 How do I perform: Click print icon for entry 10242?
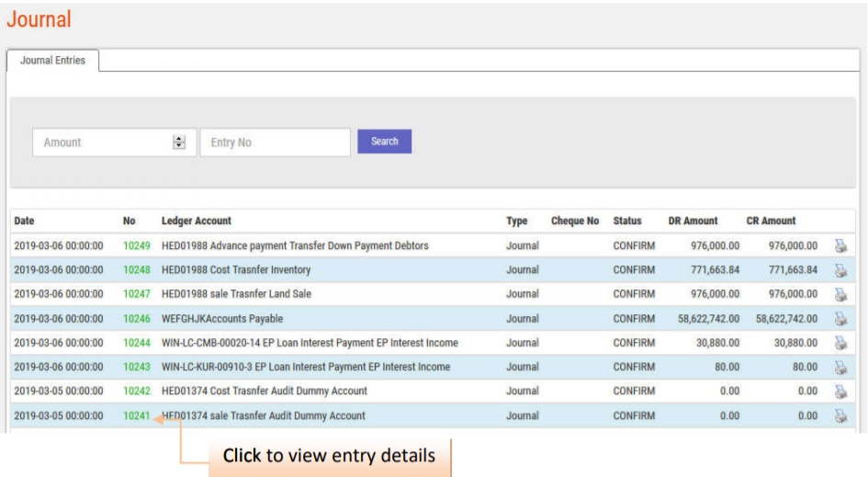click(840, 392)
